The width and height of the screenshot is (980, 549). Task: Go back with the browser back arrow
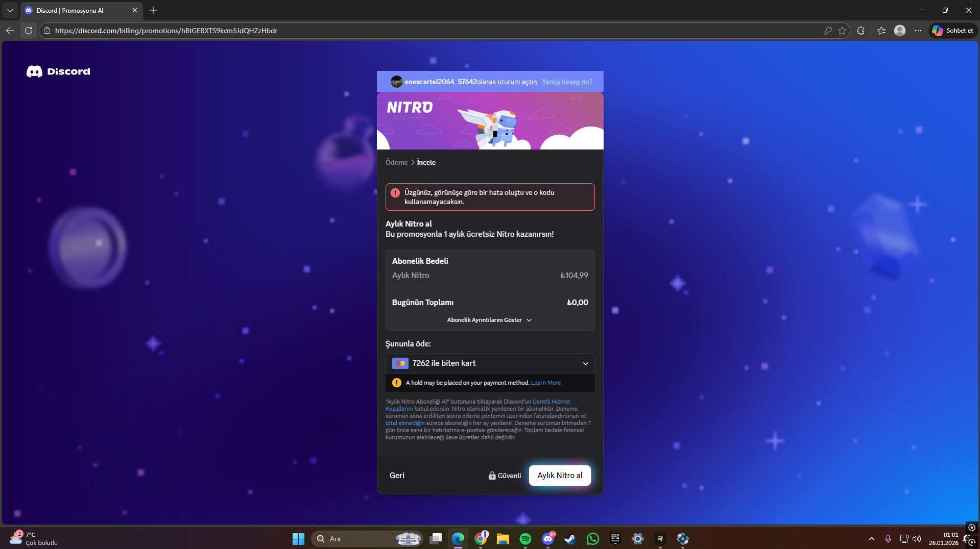(10, 31)
